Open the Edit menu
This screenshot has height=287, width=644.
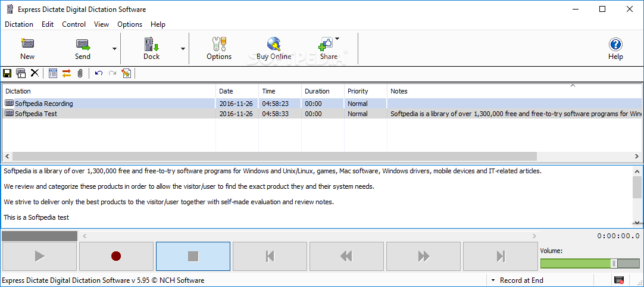pyautogui.click(x=48, y=24)
